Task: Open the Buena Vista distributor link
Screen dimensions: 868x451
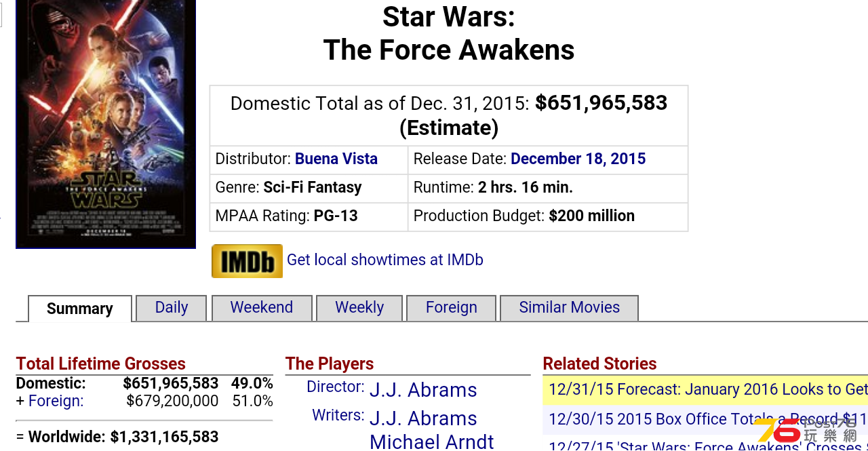Action: (x=336, y=159)
